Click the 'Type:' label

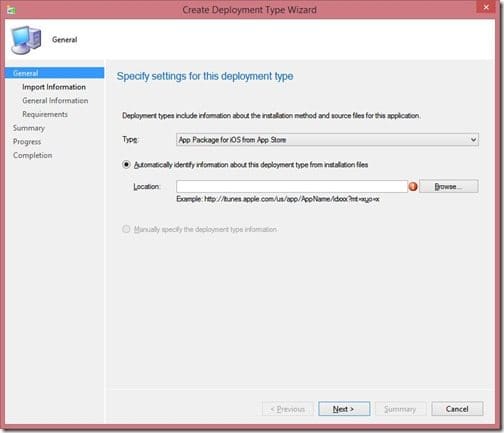point(130,140)
